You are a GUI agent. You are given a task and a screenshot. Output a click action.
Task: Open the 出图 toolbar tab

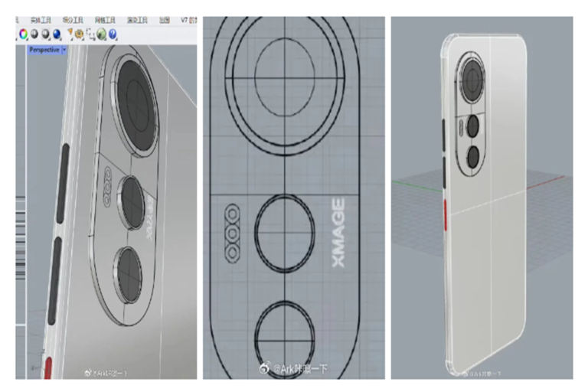(x=165, y=21)
